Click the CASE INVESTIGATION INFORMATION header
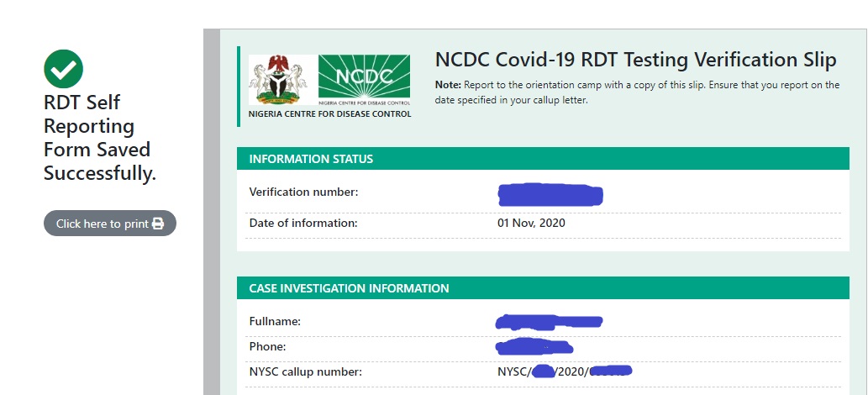 pos(543,288)
